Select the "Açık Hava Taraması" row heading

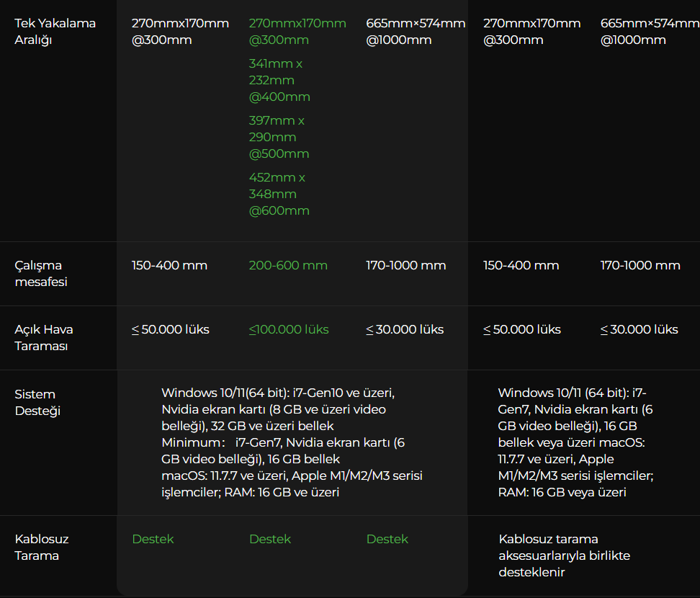[x=43, y=338]
